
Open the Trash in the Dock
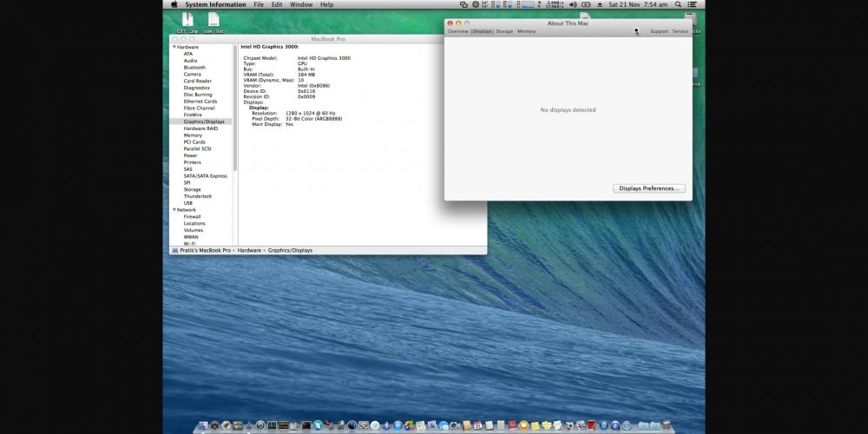(666, 425)
